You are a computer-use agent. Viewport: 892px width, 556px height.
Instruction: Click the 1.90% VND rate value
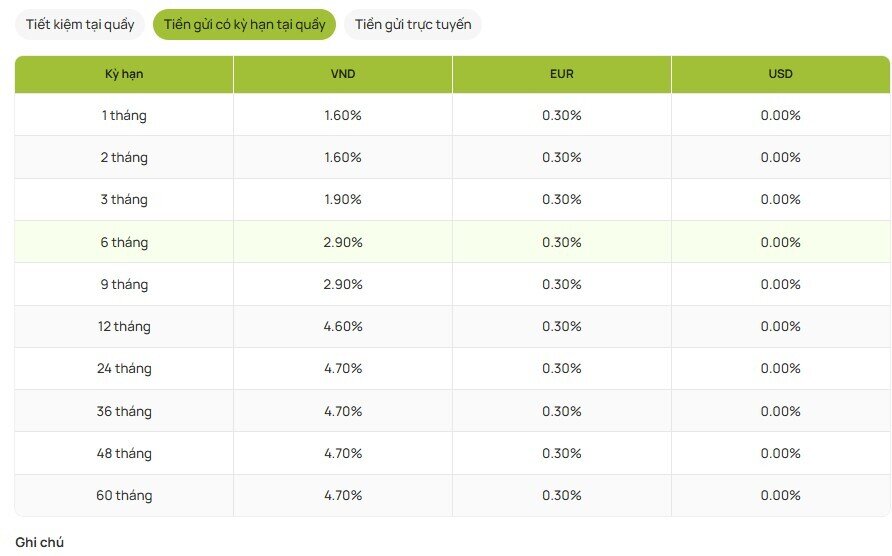343,200
